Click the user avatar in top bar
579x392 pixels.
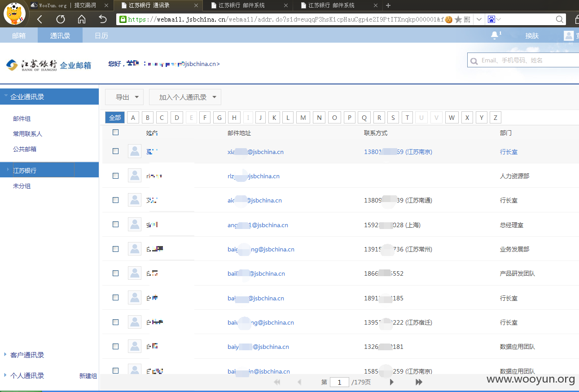569,35
